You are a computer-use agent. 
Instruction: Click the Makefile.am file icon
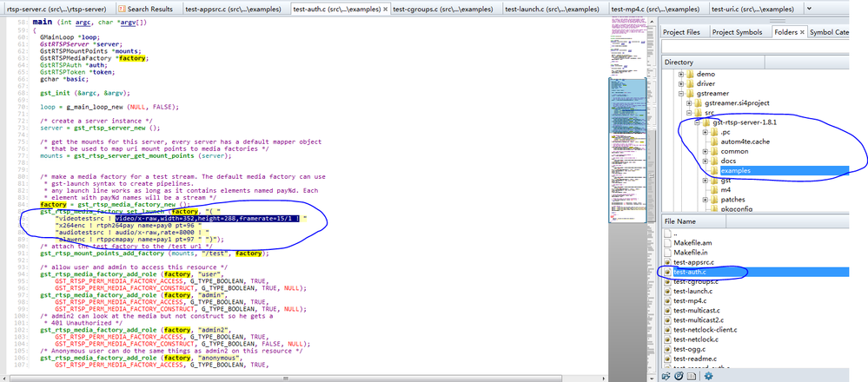coord(667,243)
